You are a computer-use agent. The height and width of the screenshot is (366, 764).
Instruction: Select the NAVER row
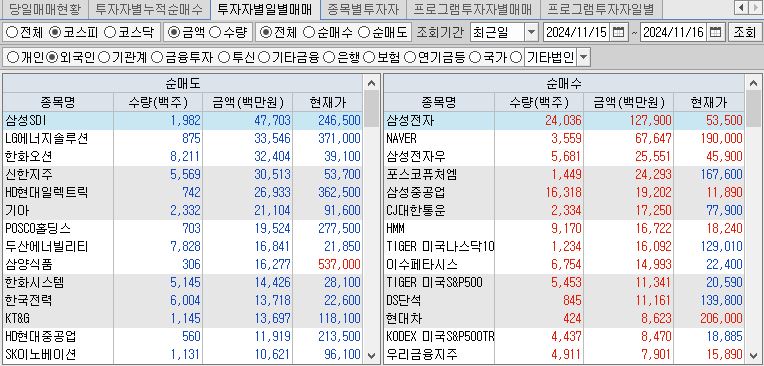(x=564, y=138)
